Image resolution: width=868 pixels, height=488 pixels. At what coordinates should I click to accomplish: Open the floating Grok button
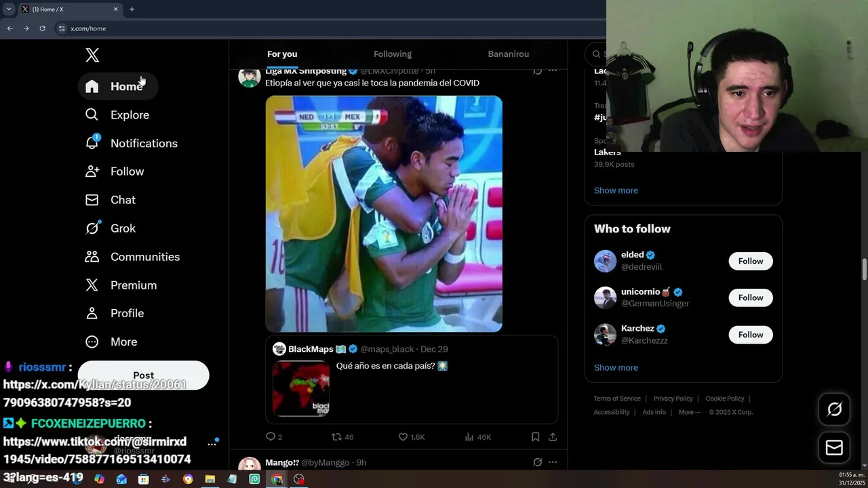(834, 409)
